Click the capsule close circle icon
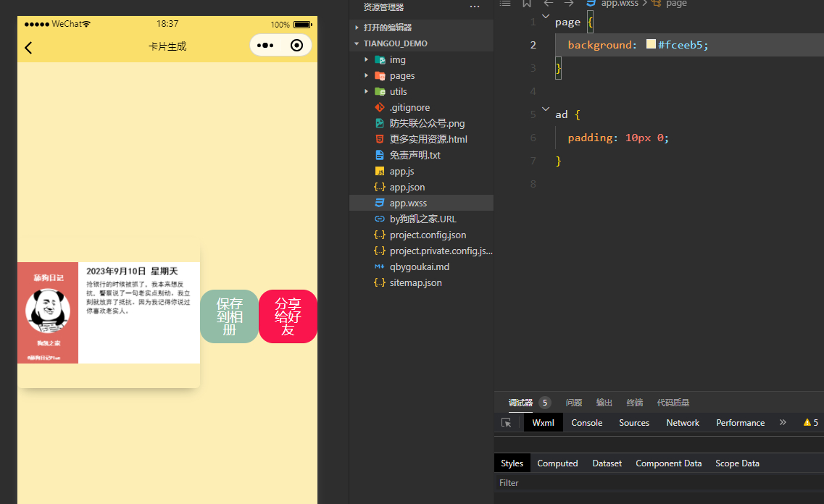The image size is (824, 504). coord(296,46)
